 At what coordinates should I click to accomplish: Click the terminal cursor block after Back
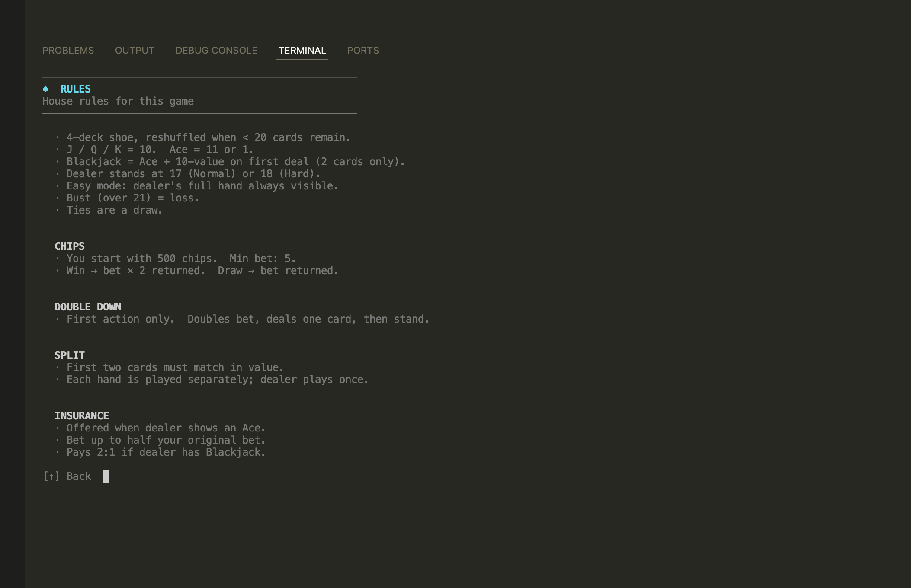(x=106, y=476)
